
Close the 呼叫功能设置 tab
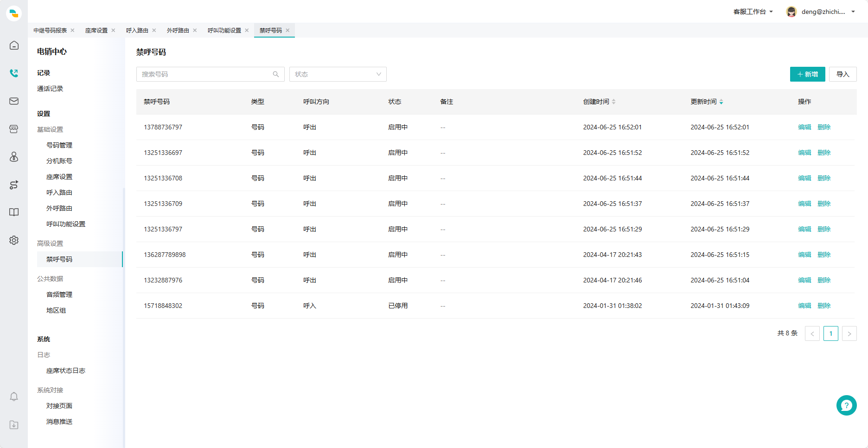[x=247, y=30]
